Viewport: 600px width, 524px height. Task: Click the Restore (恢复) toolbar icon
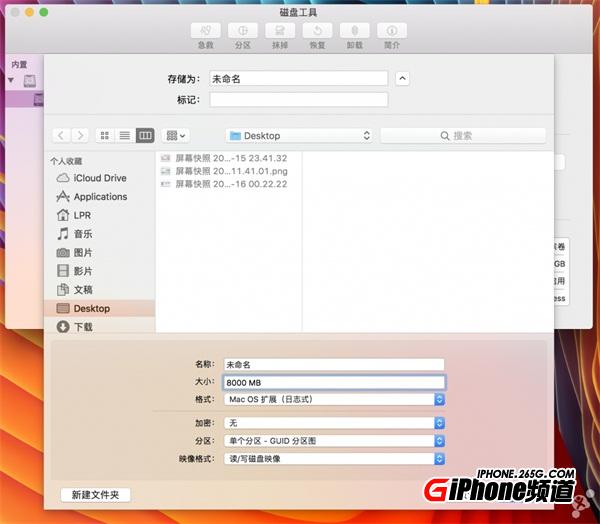coord(317,31)
